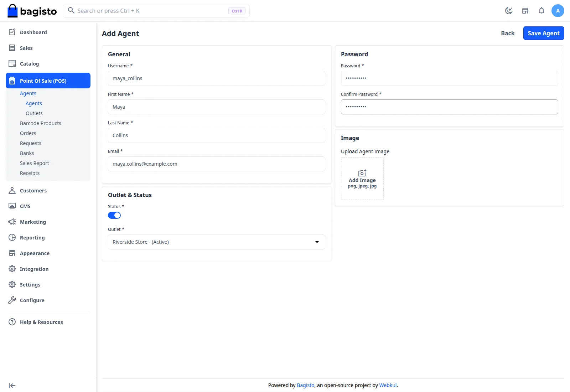
Task: Open the Outlet dropdown
Action: click(x=217, y=242)
